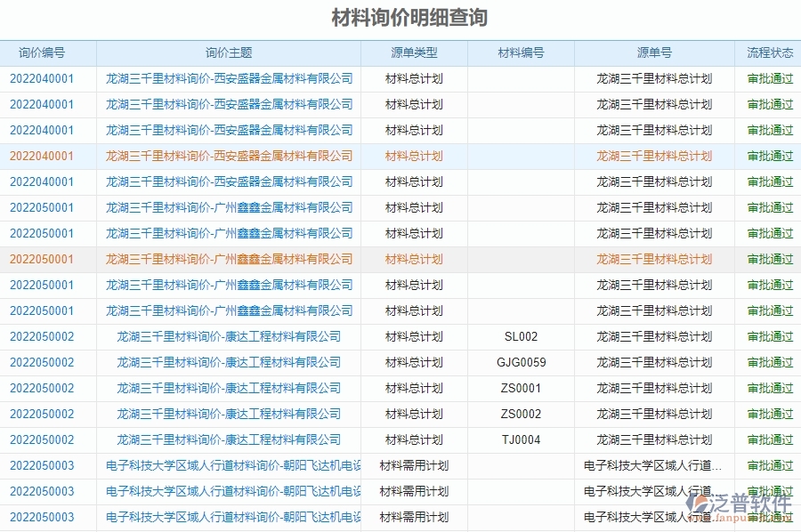Click the ZS0001 material code cell

[521, 388]
